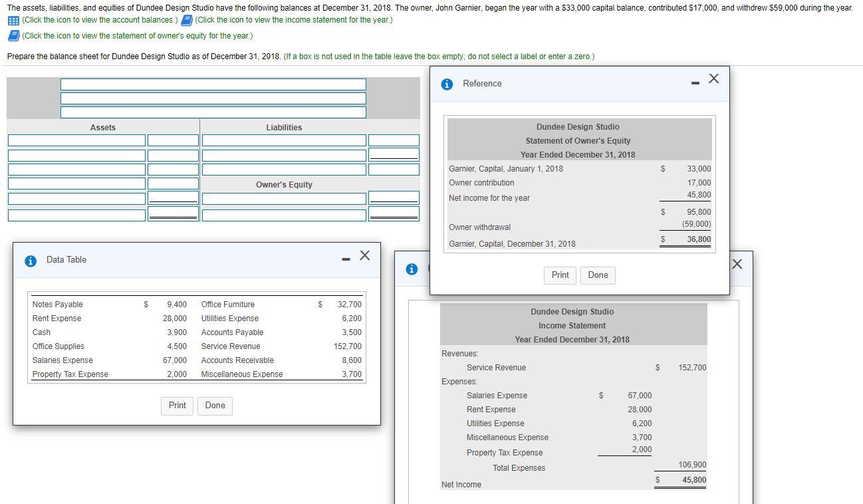Select the total assets amount field with double underline
Image resolution: width=863 pixels, height=504 pixels.
click(x=173, y=213)
